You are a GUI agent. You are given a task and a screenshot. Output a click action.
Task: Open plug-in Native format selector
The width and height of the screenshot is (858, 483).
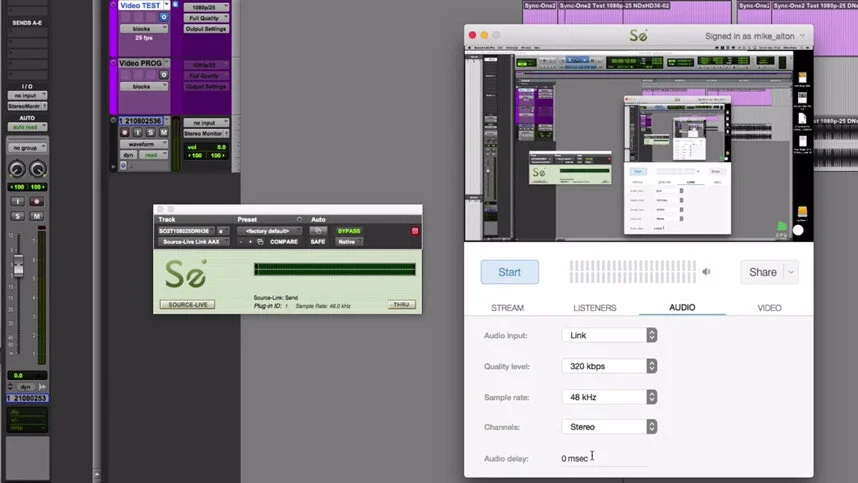(x=349, y=242)
